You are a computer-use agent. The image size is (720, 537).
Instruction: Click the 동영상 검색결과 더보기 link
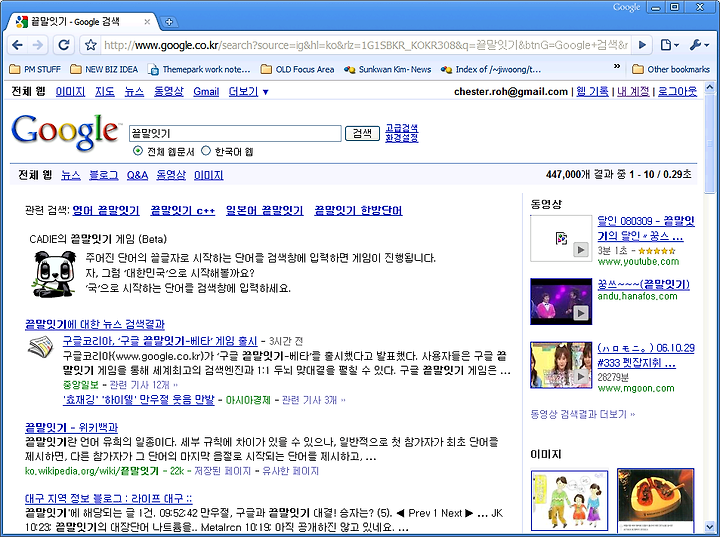click(x=582, y=414)
